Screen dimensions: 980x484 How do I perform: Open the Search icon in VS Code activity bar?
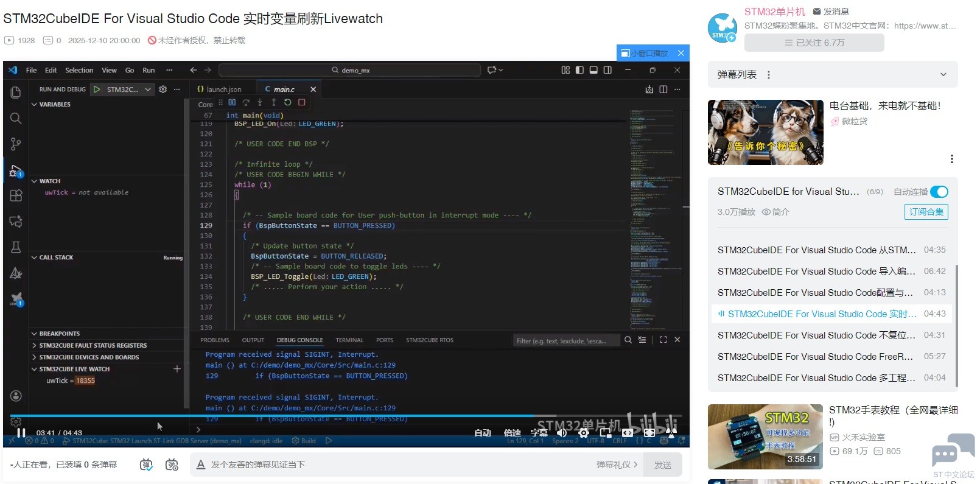[16, 118]
